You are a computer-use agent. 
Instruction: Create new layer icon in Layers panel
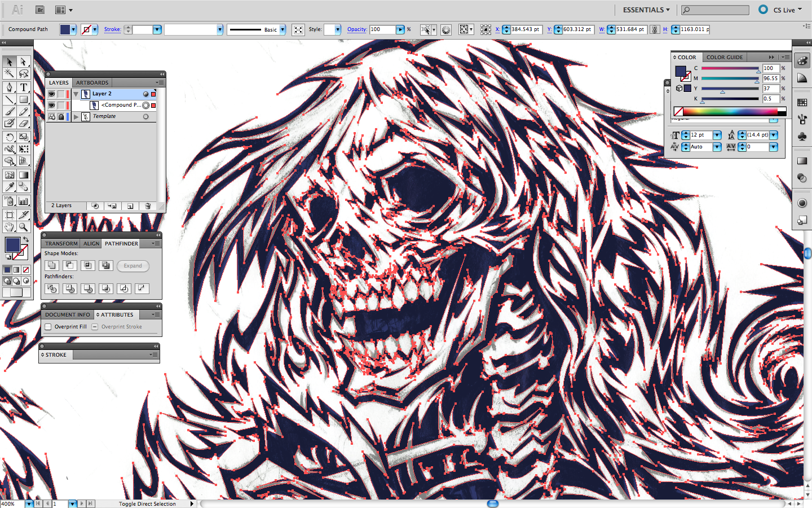[x=130, y=206]
